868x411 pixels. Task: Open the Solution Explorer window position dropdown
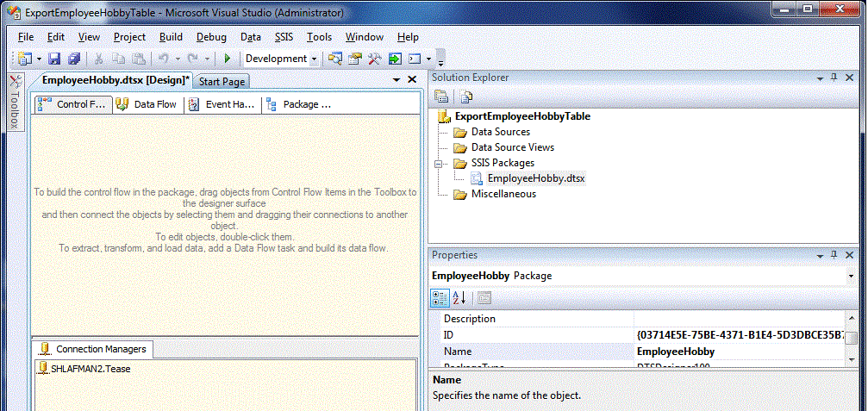[821, 78]
